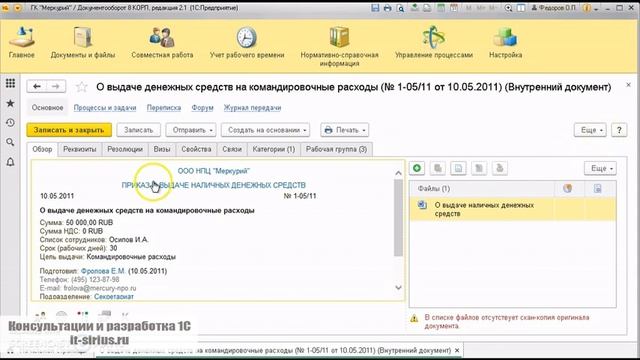Click the overview vertical scrollbar thumb

coord(398,218)
